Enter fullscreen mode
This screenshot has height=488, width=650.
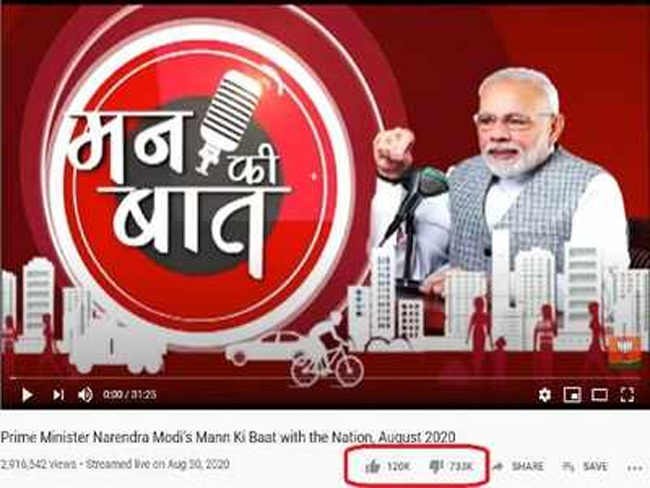pyautogui.click(x=627, y=395)
